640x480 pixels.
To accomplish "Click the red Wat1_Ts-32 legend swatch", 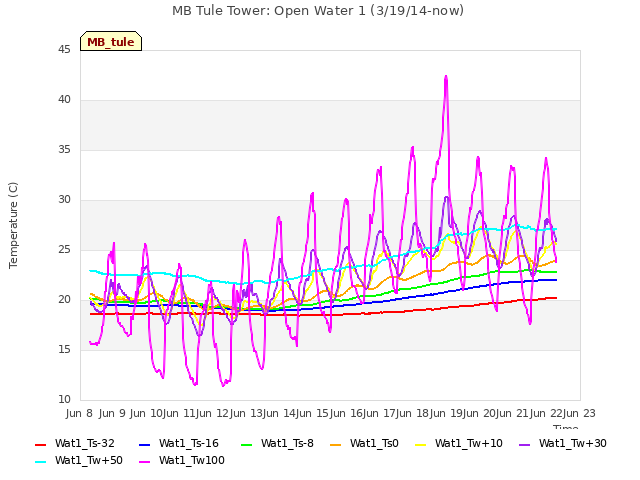I will 41,444.
